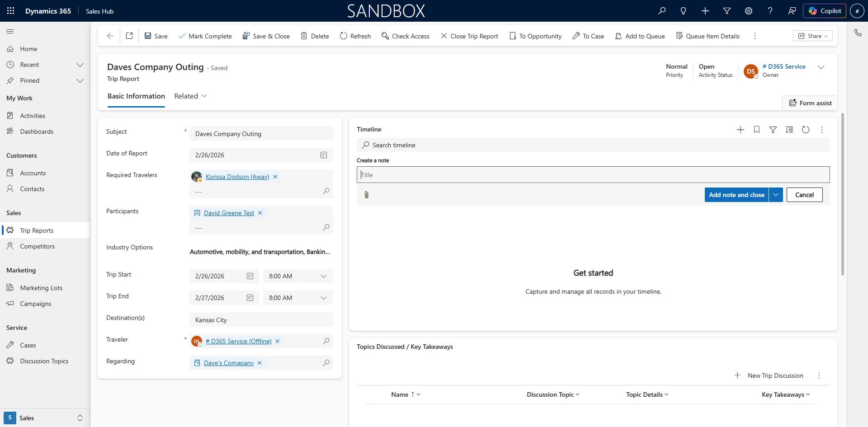The width and height of the screenshot is (868, 427).
Task: Click the Add note and close button
Action: point(737,195)
